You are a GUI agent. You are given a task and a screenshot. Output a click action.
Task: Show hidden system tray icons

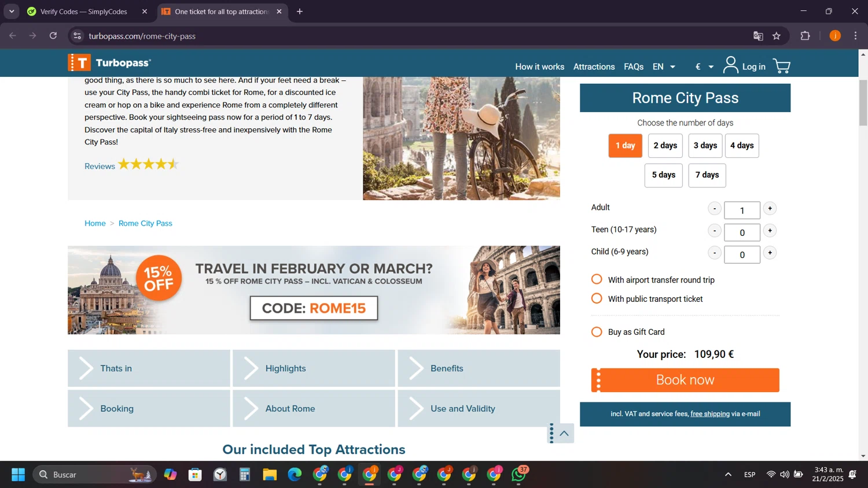(728, 475)
